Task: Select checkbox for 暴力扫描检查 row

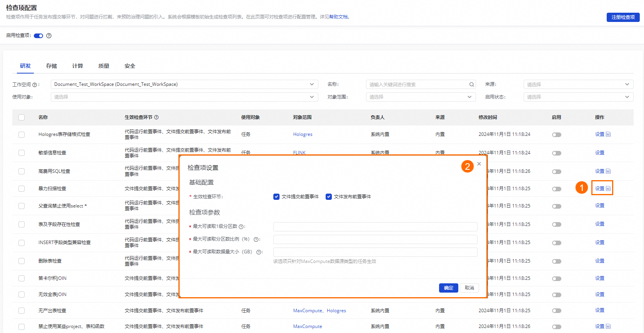Action: point(22,189)
